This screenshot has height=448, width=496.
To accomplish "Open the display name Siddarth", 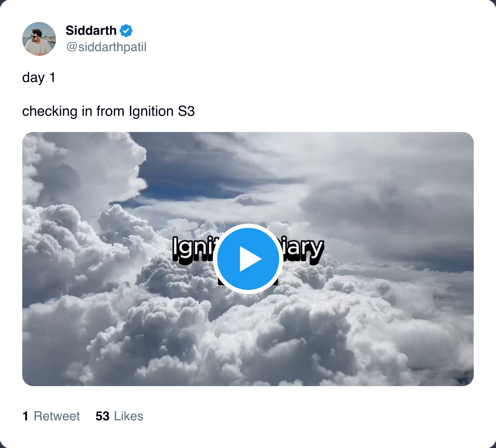I will click(91, 31).
